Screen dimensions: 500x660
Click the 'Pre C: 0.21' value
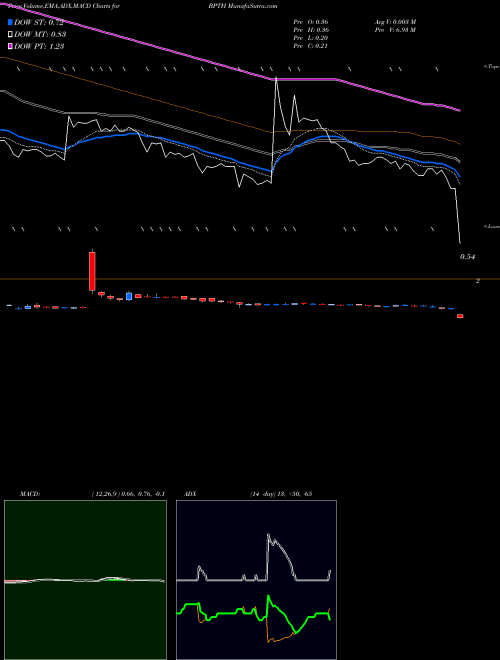pyautogui.click(x=311, y=46)
